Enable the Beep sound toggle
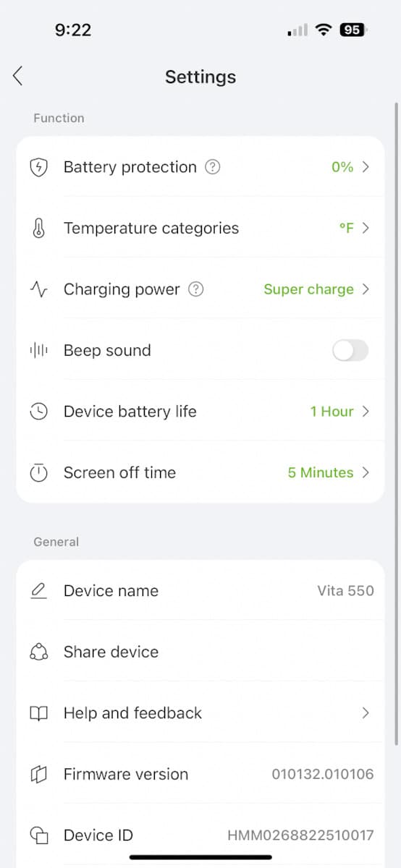The height and width of the screenshot is (868, 401). pyautogui.click(x=350, y=351)
